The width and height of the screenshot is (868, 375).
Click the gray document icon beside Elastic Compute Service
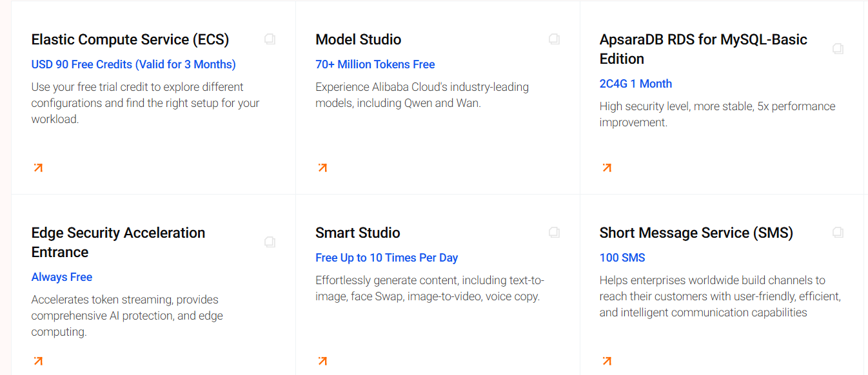pos(270,39)
